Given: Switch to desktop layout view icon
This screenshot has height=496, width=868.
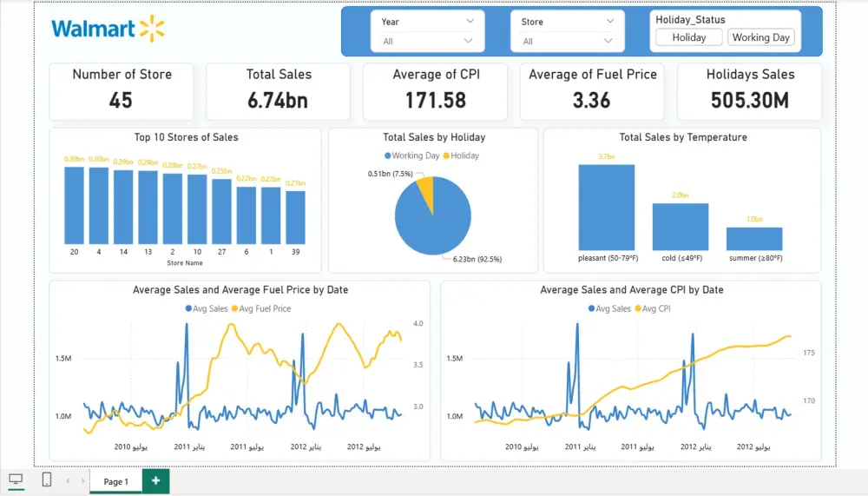Looking at the screenshot, I should point(16,479).
